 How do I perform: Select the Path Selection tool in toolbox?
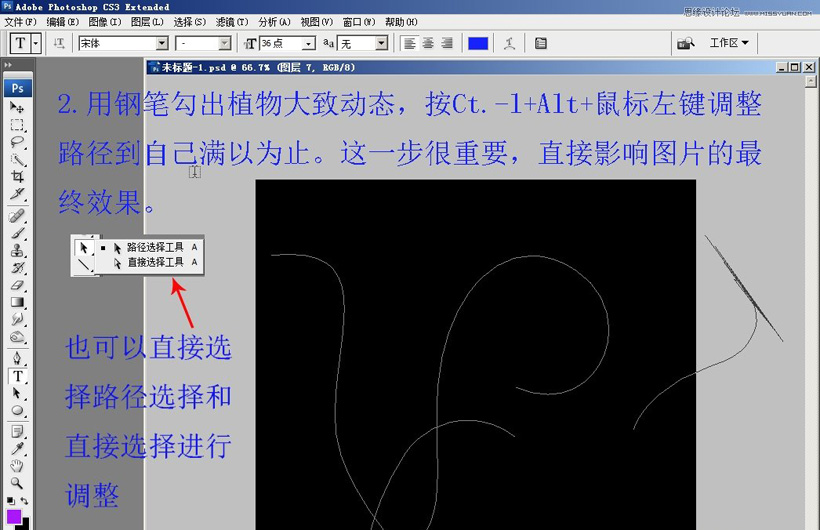coord(17,393)
